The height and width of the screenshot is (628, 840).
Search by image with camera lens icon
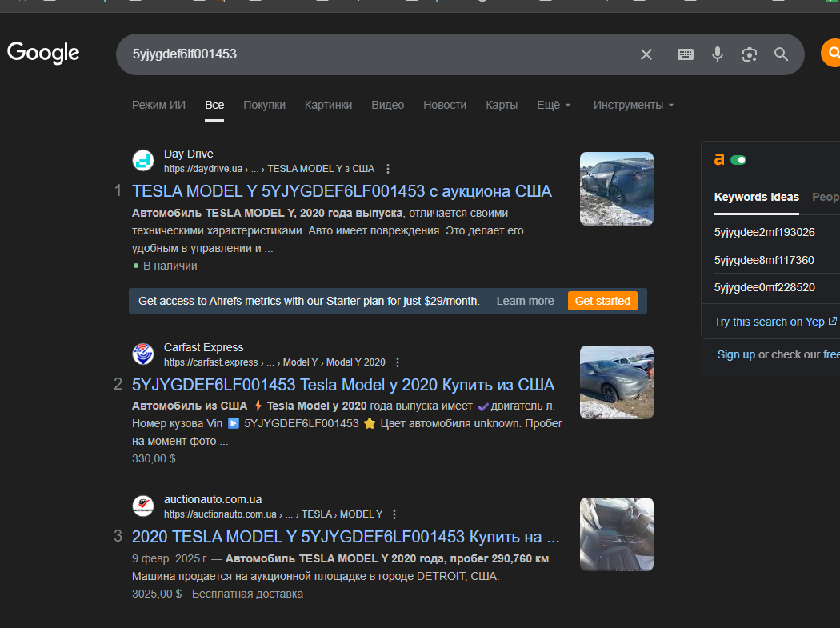(x=750, y=54)
